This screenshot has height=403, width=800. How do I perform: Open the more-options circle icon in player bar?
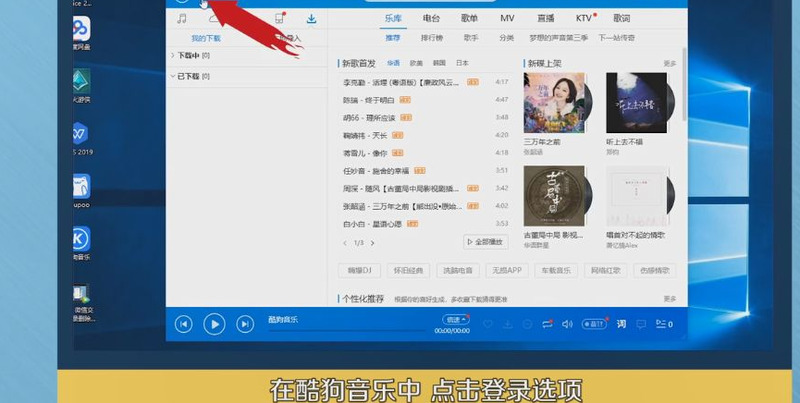click(x=528, y=324)
